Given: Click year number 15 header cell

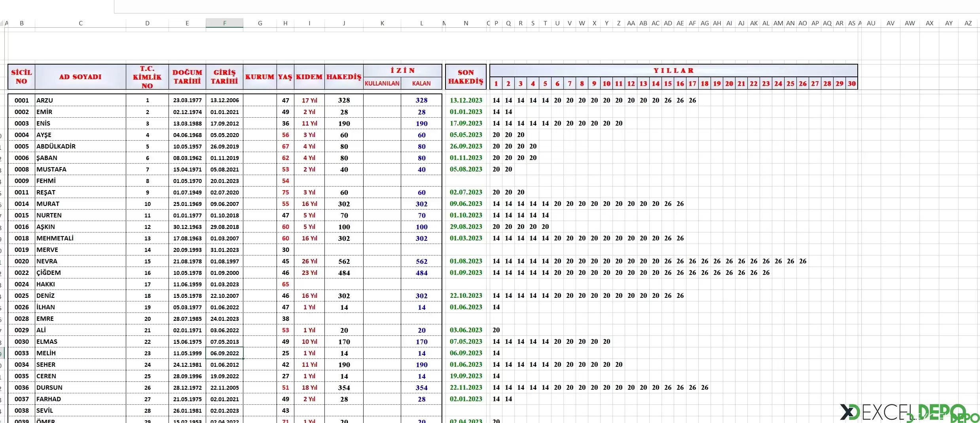Looking at the screenshot, I should click(x=668, y=84).
